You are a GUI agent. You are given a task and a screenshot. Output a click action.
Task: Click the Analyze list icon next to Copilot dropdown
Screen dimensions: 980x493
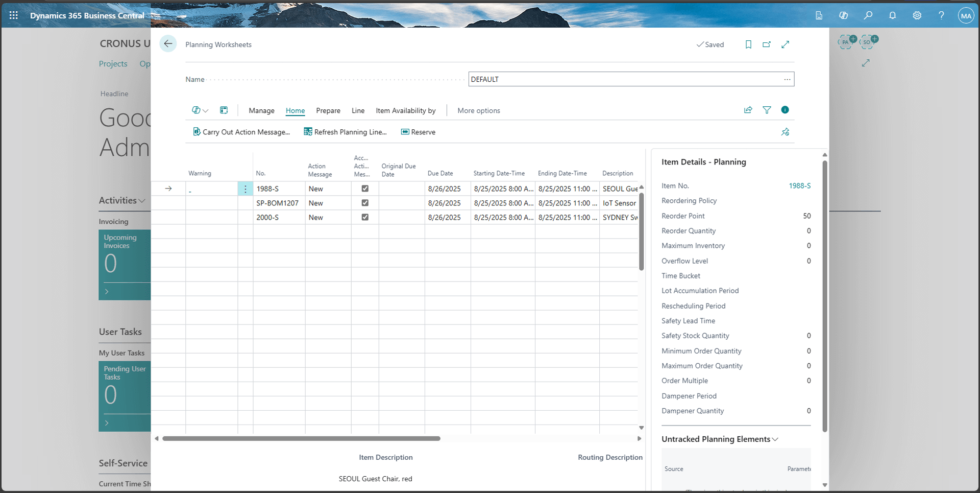(224, 110)
